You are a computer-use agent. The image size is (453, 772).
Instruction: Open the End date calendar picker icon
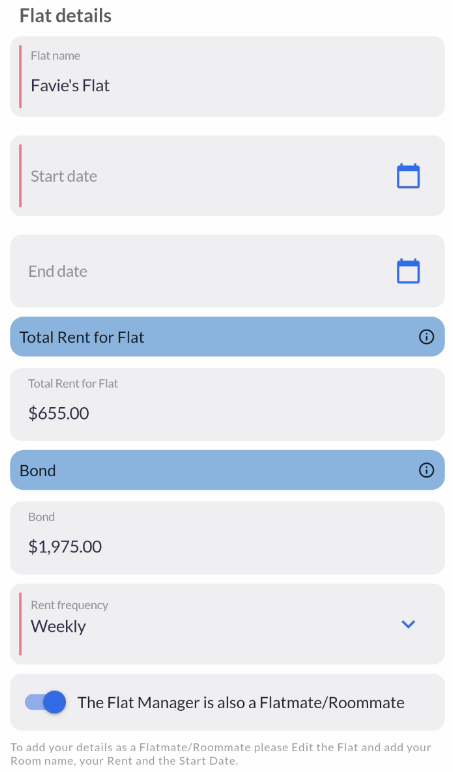[x=408, y=271]
